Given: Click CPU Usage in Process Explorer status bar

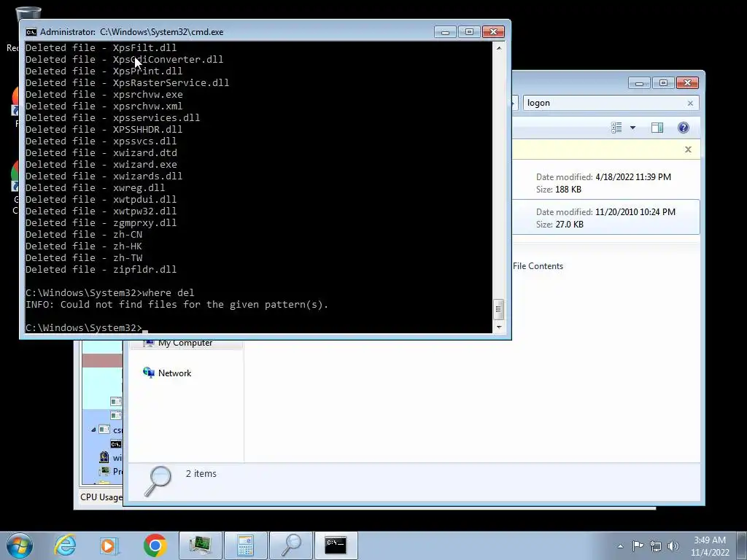Looking at the screenshot, I should tap(101, 497).
